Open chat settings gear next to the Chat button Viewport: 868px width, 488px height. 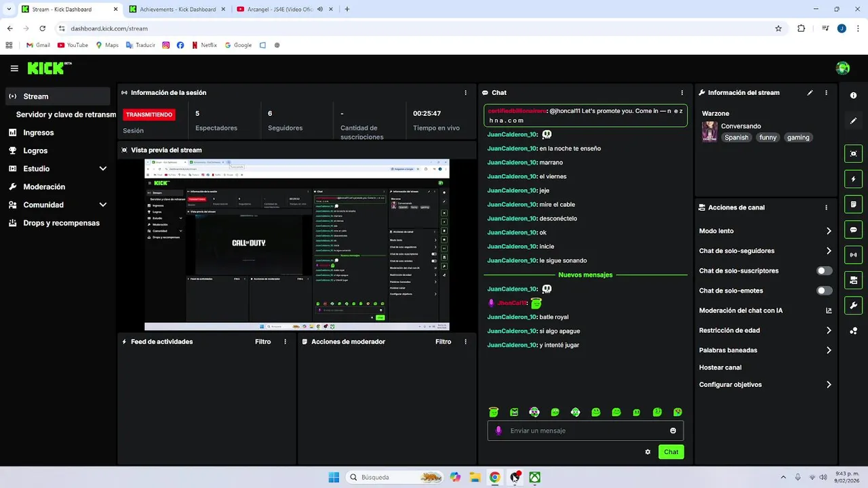click(x=648, y=452)
